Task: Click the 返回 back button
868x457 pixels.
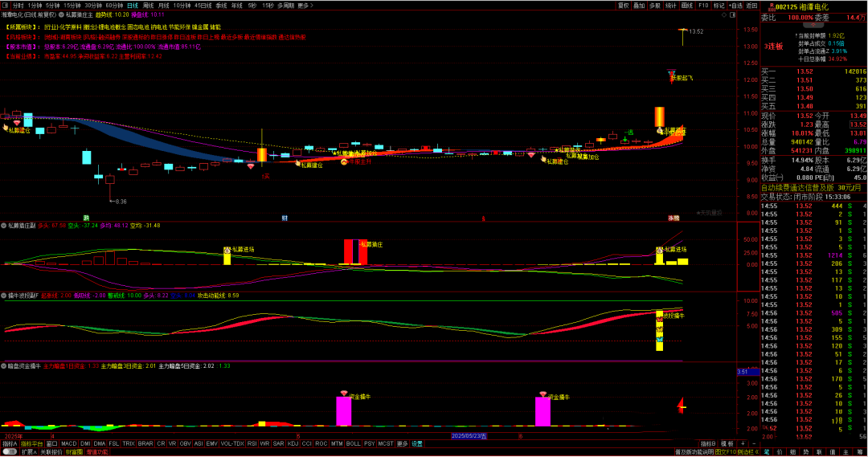Action: pos(748,5)
